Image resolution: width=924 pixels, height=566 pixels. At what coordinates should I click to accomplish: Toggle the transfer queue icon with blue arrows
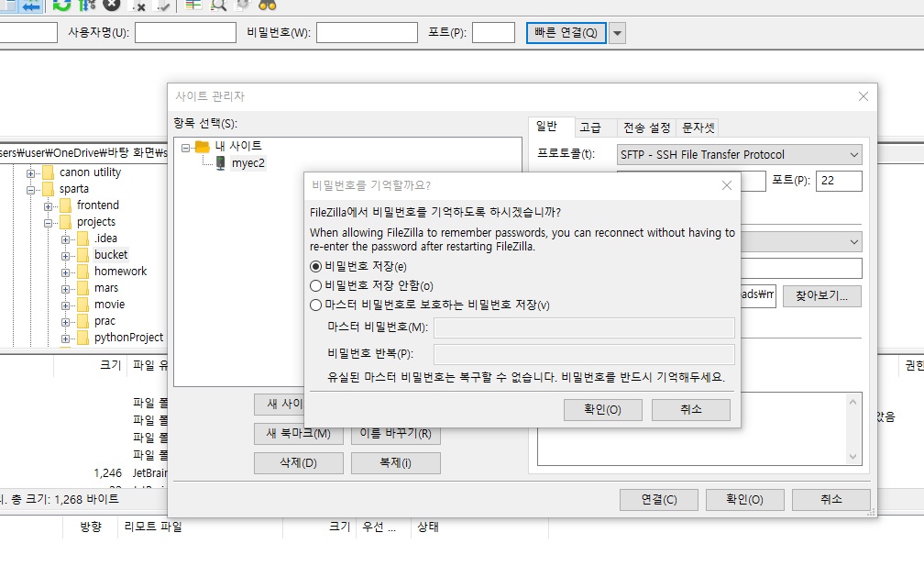click(x=30, y=5)
